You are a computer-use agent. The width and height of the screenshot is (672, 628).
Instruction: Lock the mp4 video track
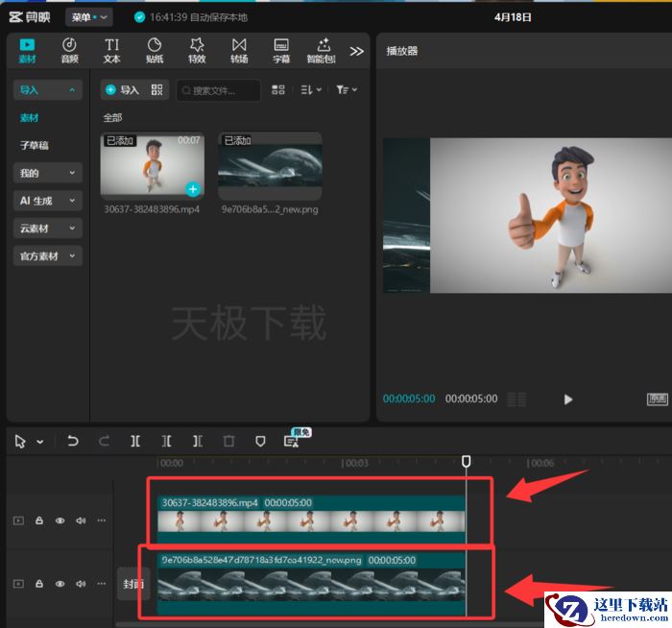[39, 520]
